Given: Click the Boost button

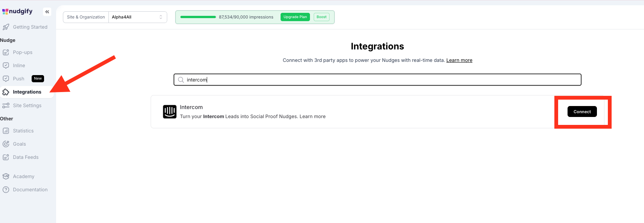Looking at the screenshot, I should click(x=322, y=17).
